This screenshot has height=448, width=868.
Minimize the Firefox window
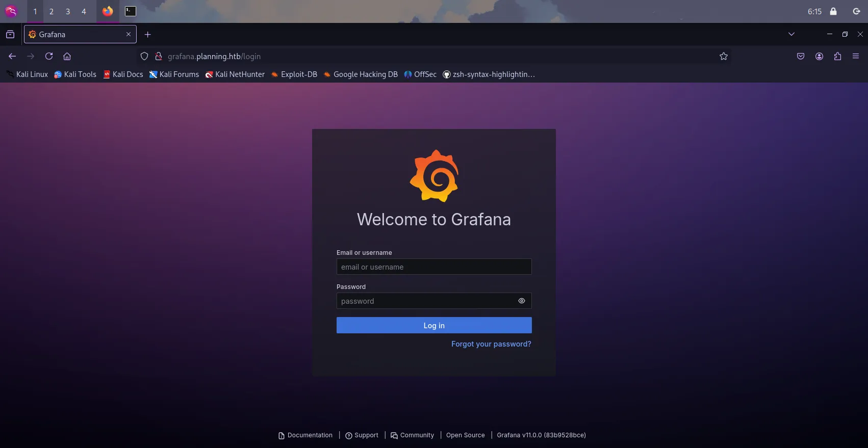pos(830,34)
